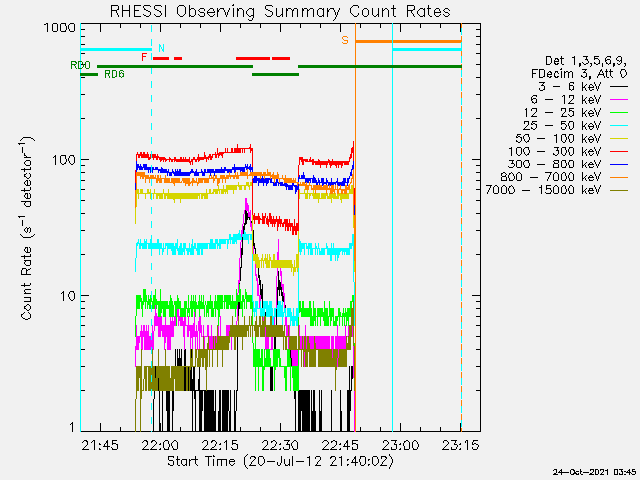
Task: Click the 'FDecim 3, Att 0' text
Action: (579, 74)
